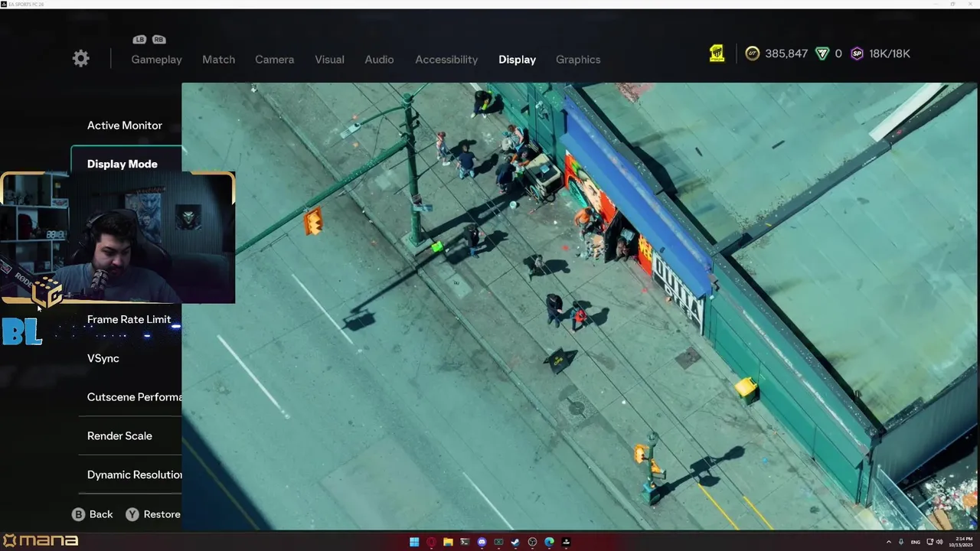Open Steam from taskbar
The height and width of the screenshot is (551, 980).
515,542
